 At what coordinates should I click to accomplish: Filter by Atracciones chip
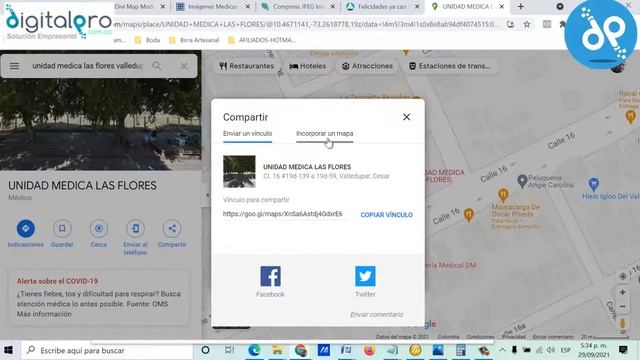(367, 66)
